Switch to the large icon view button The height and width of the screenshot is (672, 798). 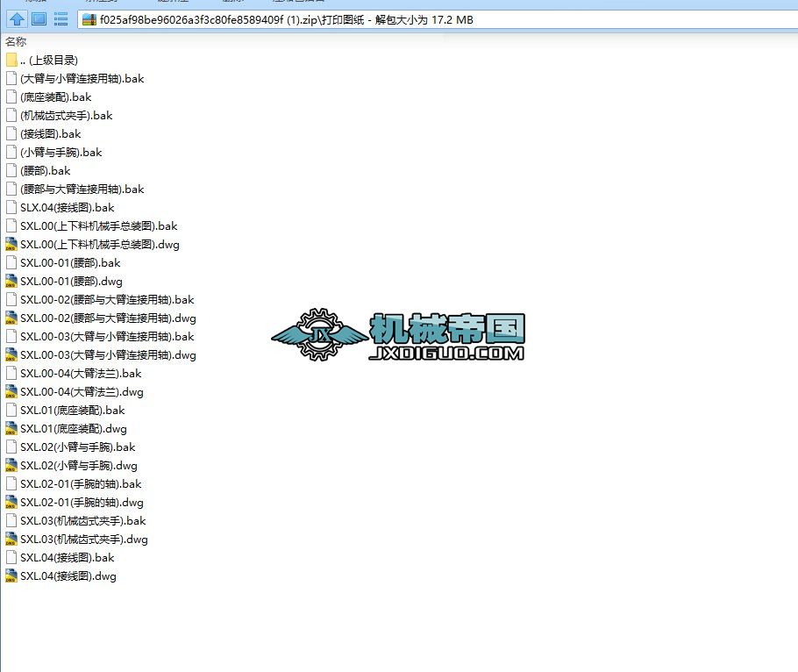pos(39,20)
